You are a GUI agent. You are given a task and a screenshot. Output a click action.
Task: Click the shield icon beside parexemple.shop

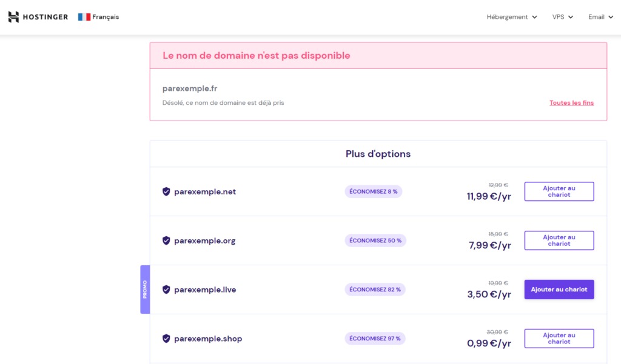pyautogui.click(x=166, y=339)
